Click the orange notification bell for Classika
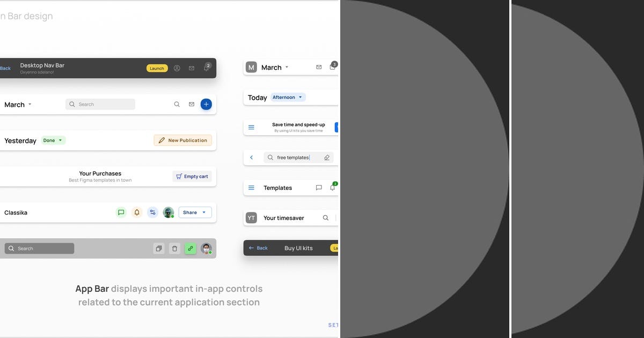This screenshot has width=644, height=338. tap(137, 212)
